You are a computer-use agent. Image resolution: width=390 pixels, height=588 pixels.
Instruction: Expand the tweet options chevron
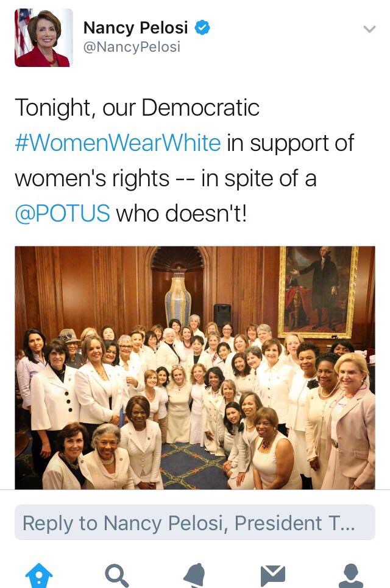[x=370, y=29]
